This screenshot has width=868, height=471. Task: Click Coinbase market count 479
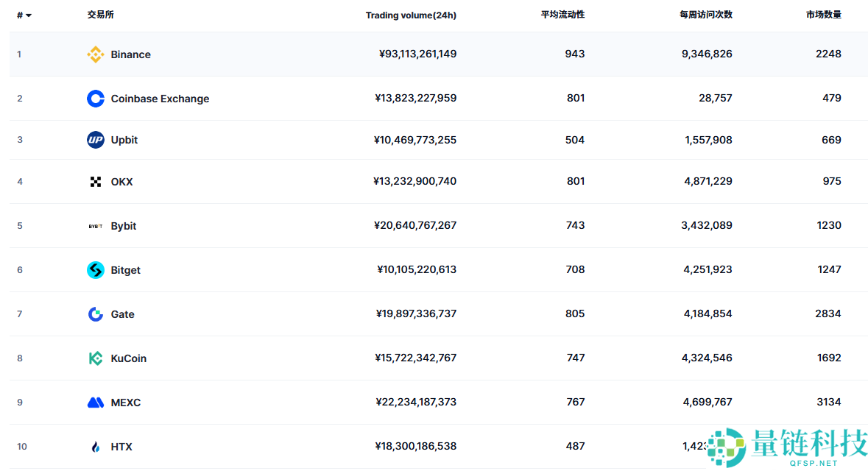pyautogui.click(x=832, y=98)
